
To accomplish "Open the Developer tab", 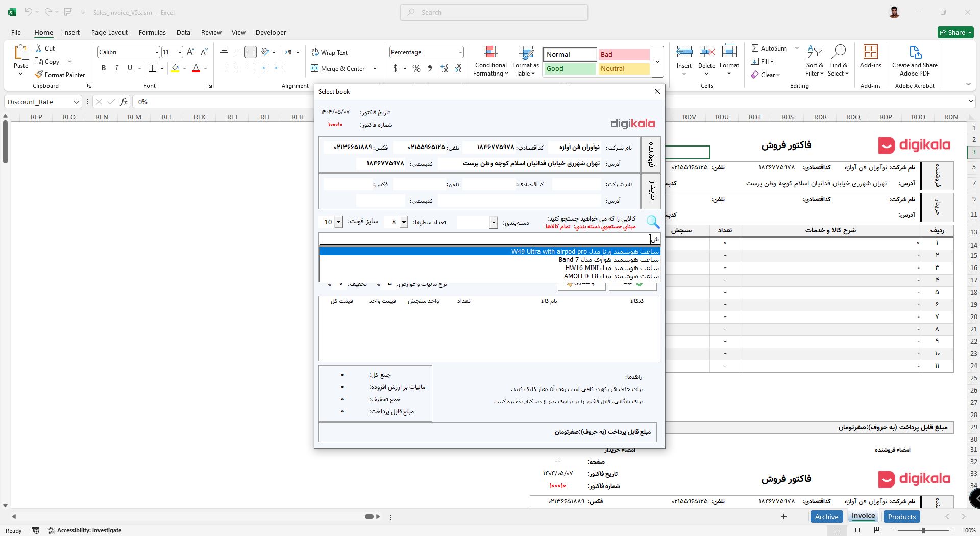I will click(x=271, y=32).
